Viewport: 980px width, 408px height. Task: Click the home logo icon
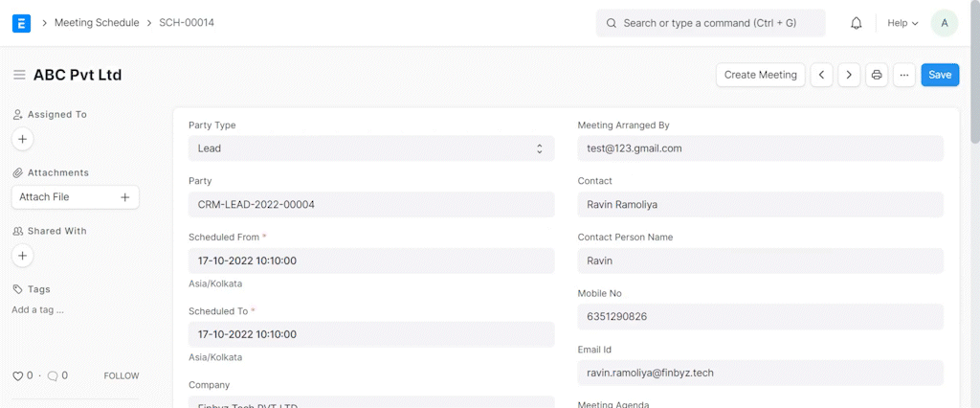[x=21, y=23]
